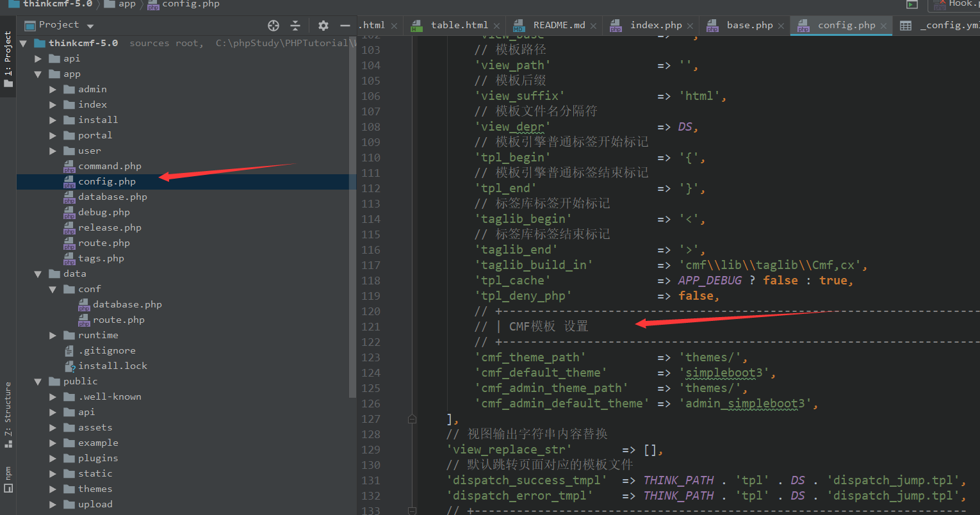Click the locate current file target icon
The height and width of the screenshot is (515, 980).
click(x=274, y=26)
